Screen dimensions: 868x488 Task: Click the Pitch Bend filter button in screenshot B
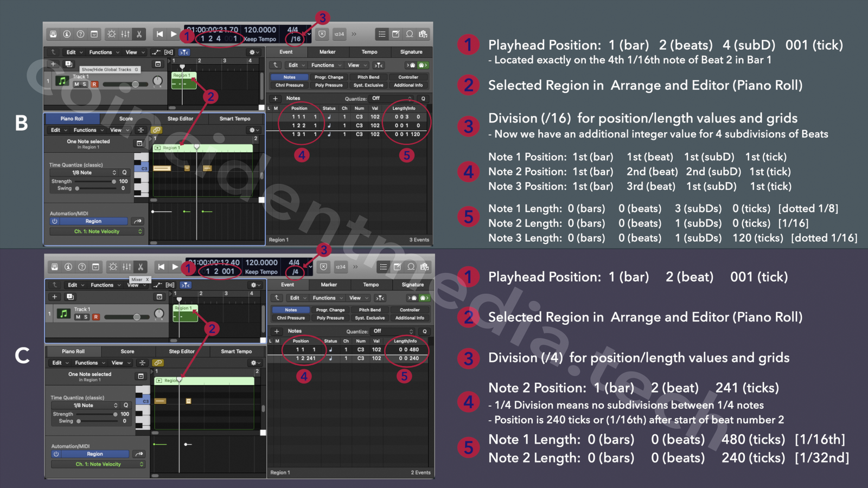pos(368,77)
